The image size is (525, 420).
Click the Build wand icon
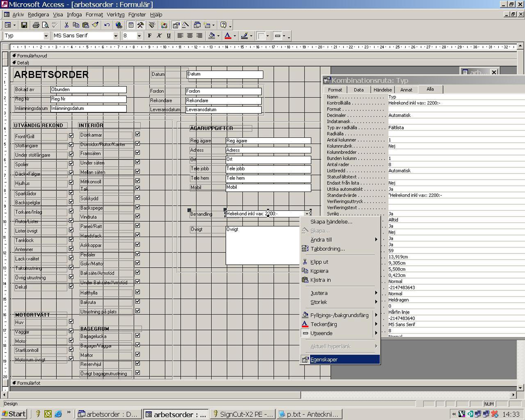point(185,25)
